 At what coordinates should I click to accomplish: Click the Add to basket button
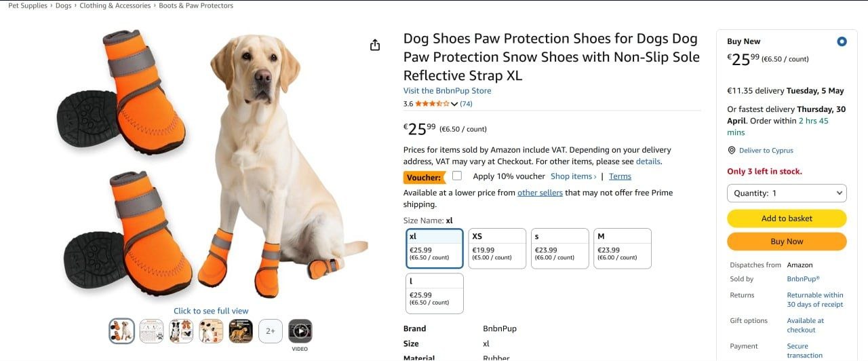click(787, 218)
